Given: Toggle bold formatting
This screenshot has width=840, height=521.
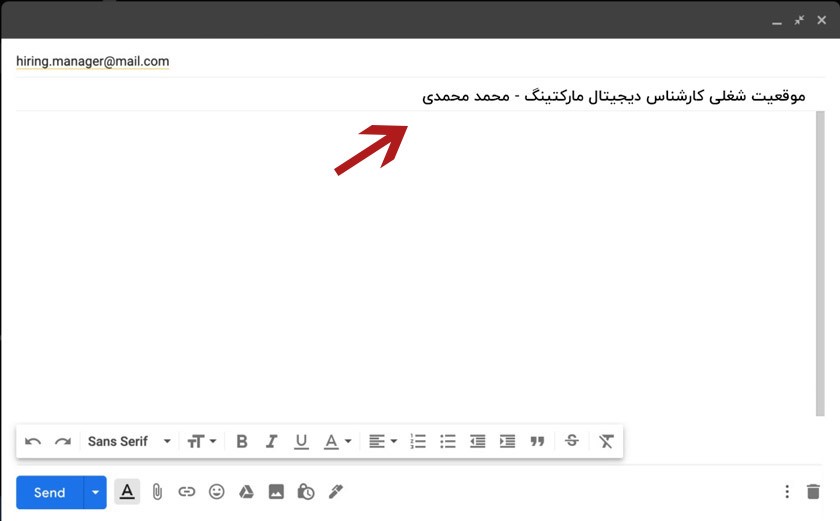Looking at the screenshot, I should point(241,441).
